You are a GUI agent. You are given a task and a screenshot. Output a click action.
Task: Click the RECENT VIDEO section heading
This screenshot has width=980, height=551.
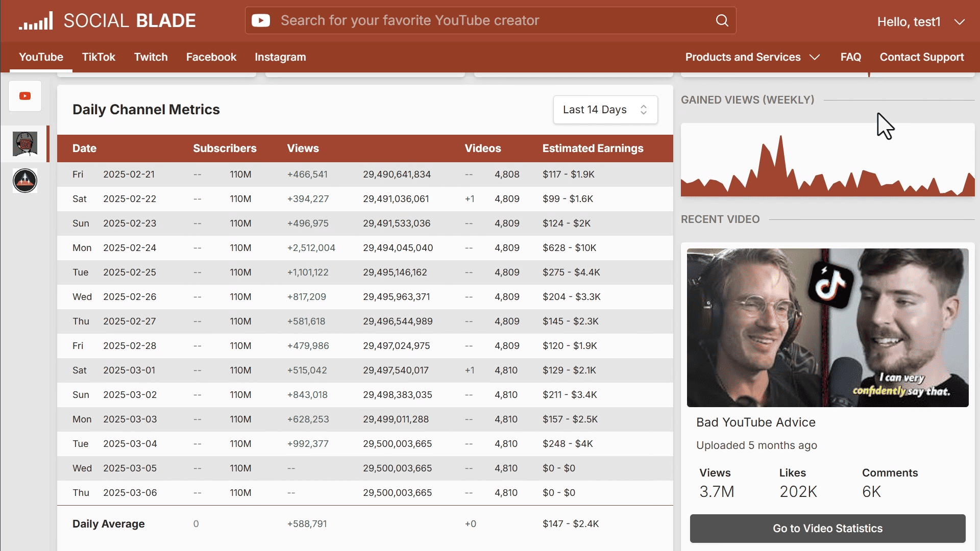pyautogui.click(x=720, y=219)
